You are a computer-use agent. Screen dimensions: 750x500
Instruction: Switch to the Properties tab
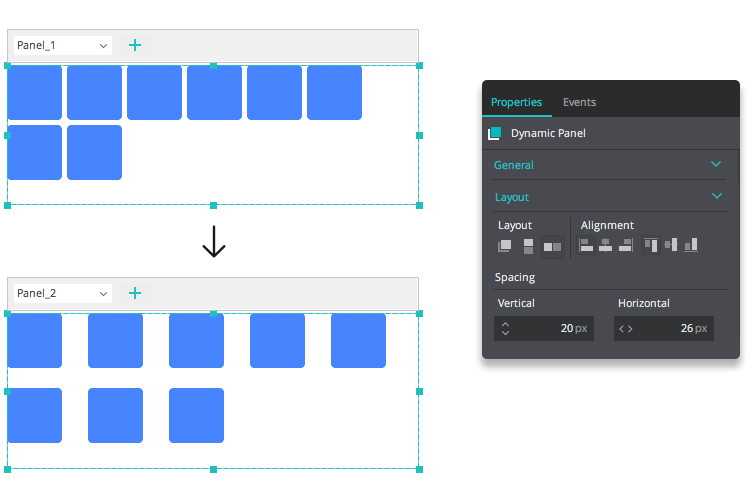(517, 102)
